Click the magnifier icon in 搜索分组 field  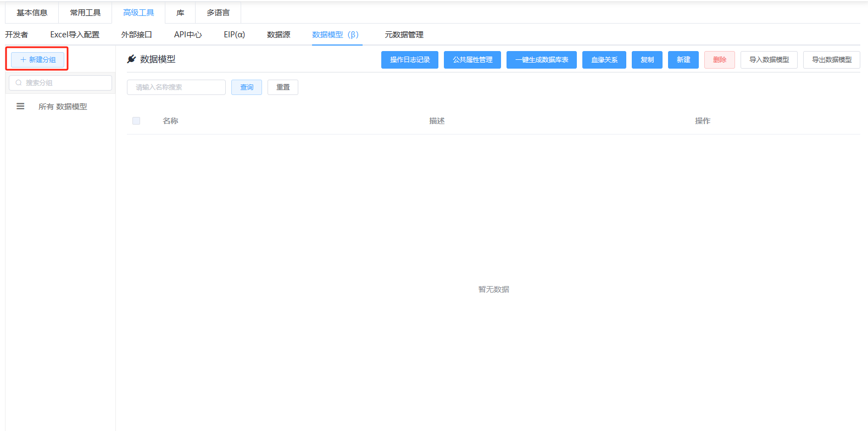coord(19,83)
